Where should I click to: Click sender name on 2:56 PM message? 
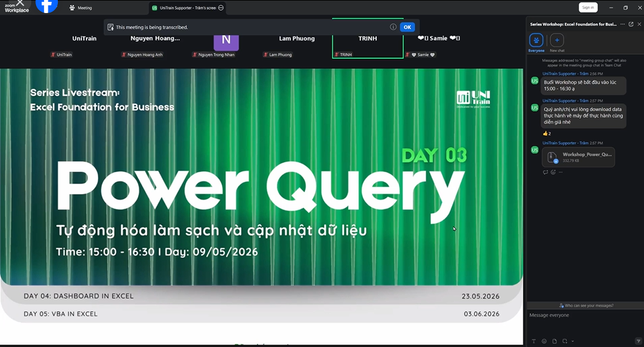565,73
